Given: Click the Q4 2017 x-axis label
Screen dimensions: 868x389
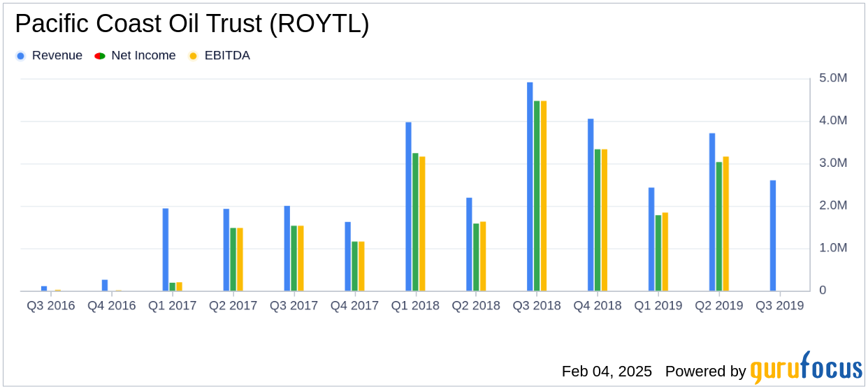Looking at the screenshot, I should [x=354, y=306].
